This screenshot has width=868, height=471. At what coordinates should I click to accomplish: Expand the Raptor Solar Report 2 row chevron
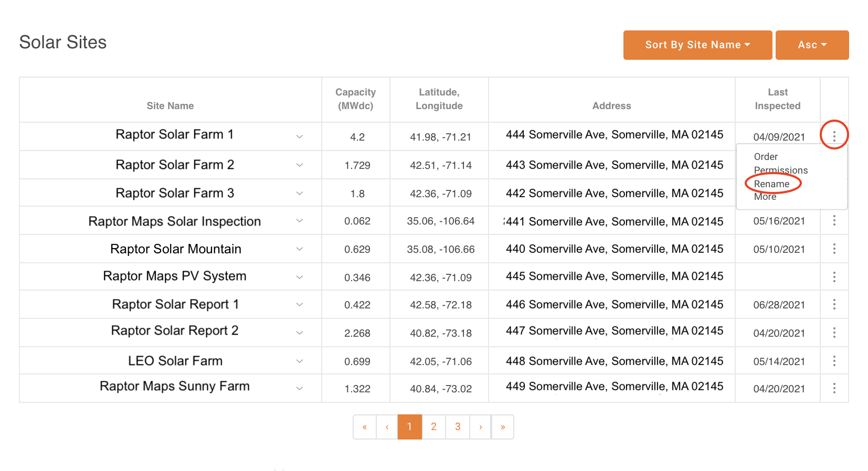tap(300, 333)
